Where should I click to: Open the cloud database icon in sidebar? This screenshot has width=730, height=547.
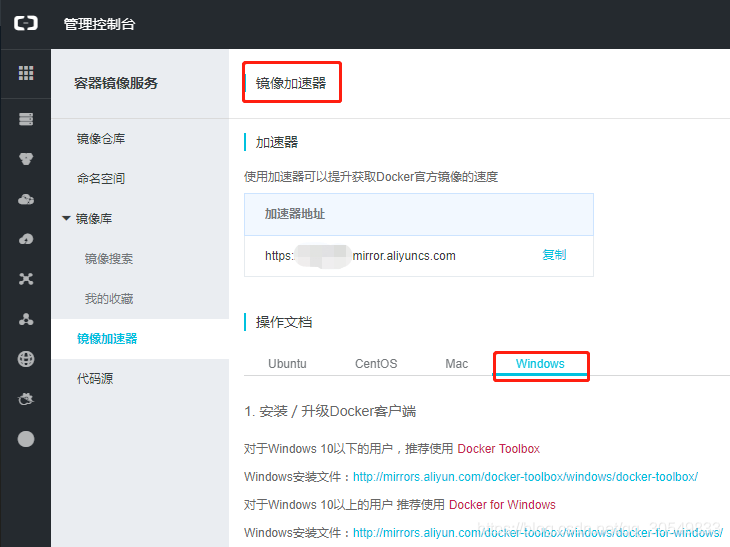click(x=26, y=199)
